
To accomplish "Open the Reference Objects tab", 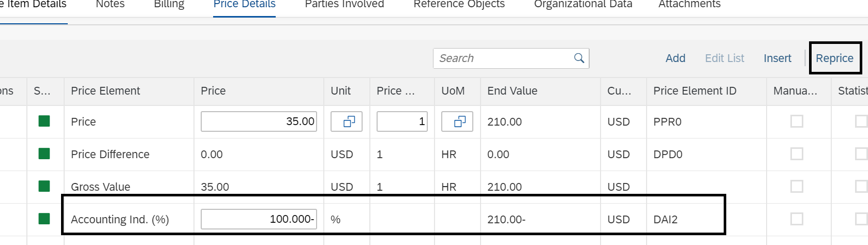I will [x=459, y=5].
